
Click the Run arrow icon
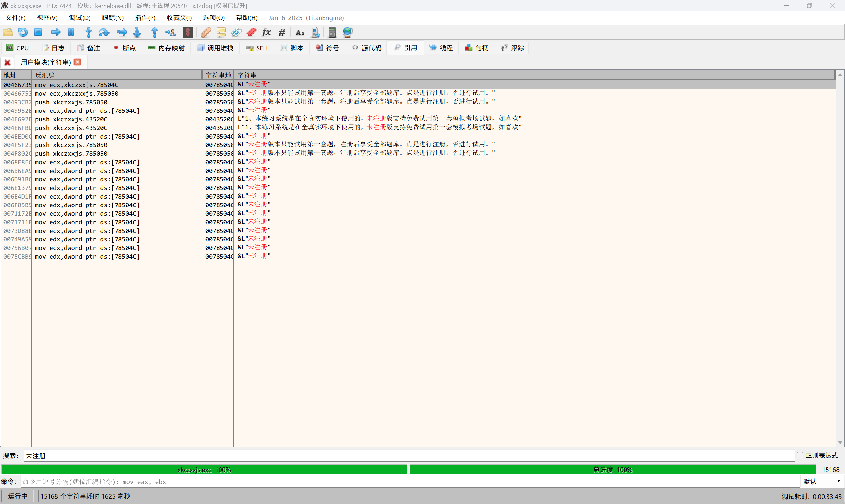[x=56, y=32]
